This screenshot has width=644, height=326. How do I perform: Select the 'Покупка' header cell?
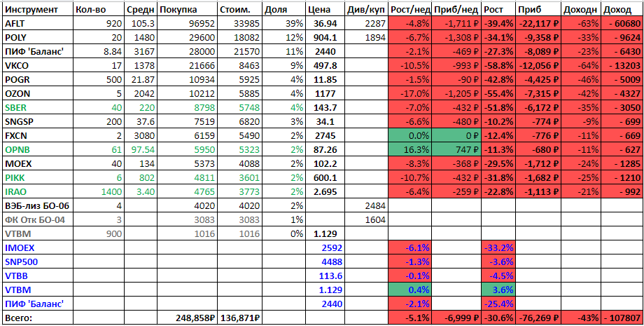(187, 10)
